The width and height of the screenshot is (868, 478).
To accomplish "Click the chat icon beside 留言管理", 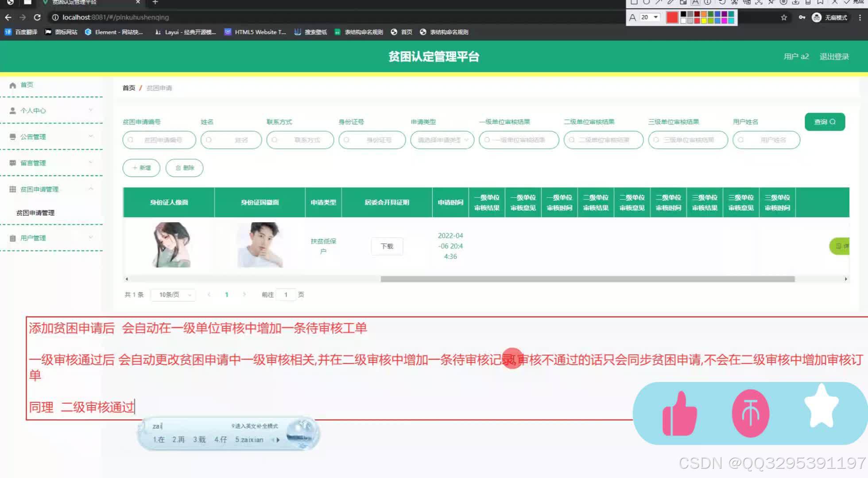I will 12,163.
